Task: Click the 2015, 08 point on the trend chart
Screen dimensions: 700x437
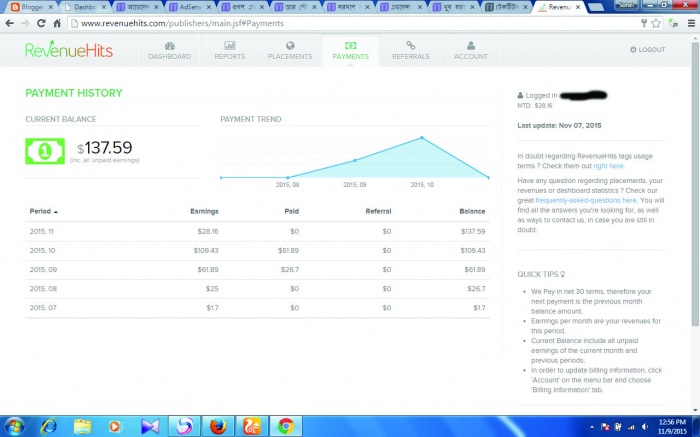Action: (x=288, y=178)
